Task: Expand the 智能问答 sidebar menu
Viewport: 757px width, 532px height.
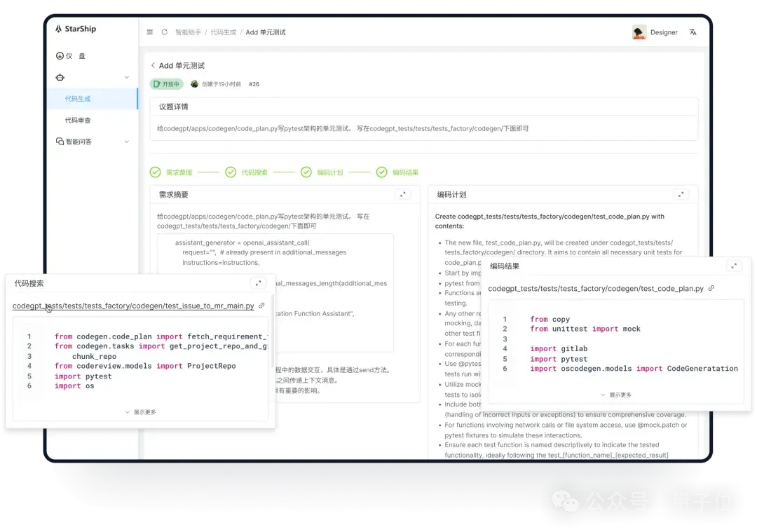Action: pos(127,142)
